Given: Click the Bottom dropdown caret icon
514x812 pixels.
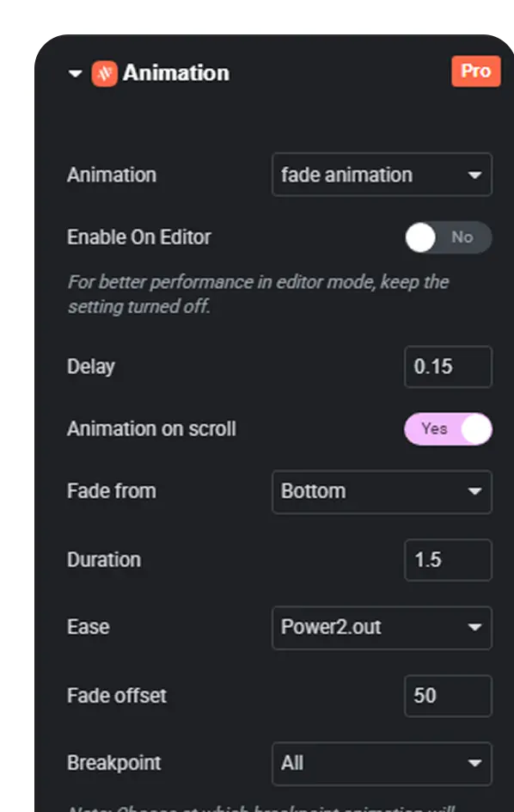Looking at the screenshot, I should (x=474, y=491).
